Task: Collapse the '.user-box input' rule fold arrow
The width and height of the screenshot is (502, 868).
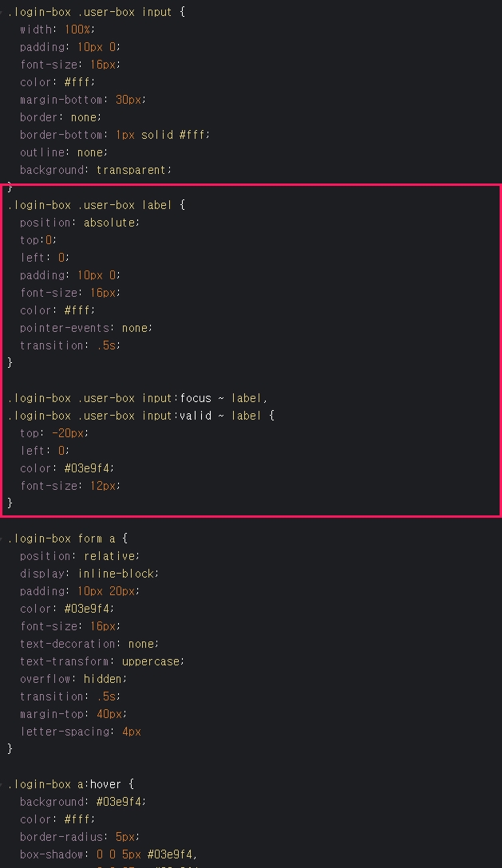Action: pyautogui.click(x=2, y=12)
